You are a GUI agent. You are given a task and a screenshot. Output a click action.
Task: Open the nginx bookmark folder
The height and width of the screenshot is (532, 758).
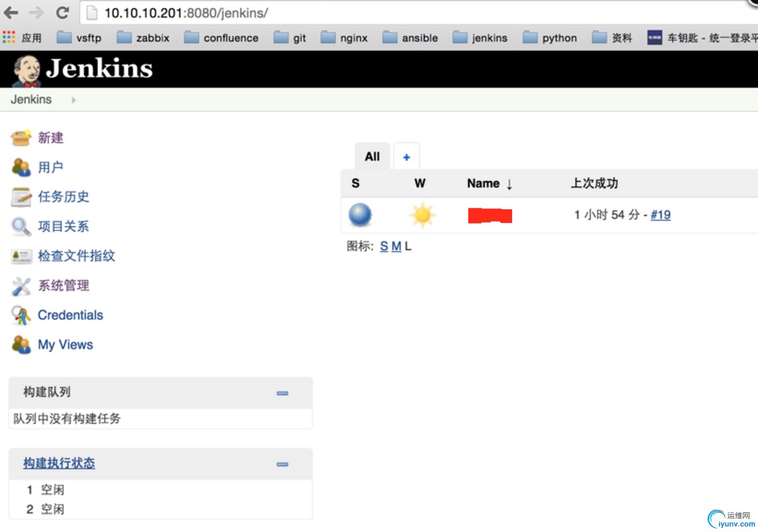pyautogui.click(x=344, y=38)
